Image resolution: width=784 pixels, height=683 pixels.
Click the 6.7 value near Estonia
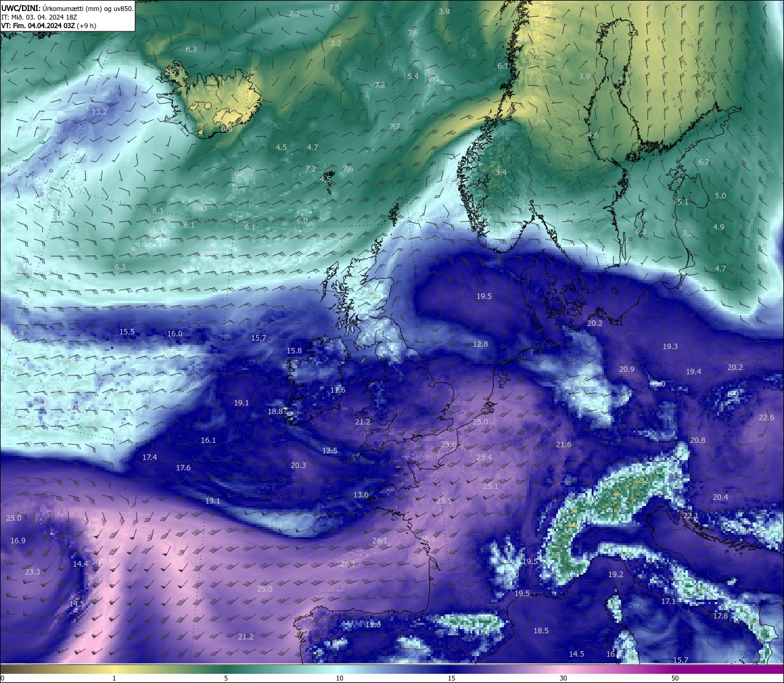[x=704, y=162]
